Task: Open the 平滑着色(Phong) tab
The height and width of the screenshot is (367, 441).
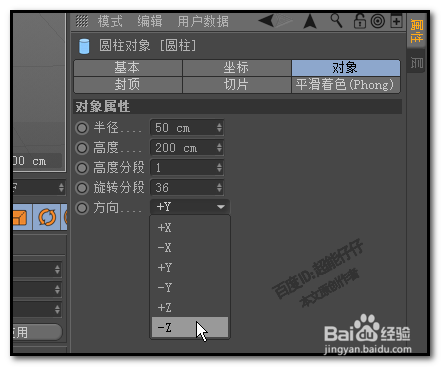Action: click(346, 85)
